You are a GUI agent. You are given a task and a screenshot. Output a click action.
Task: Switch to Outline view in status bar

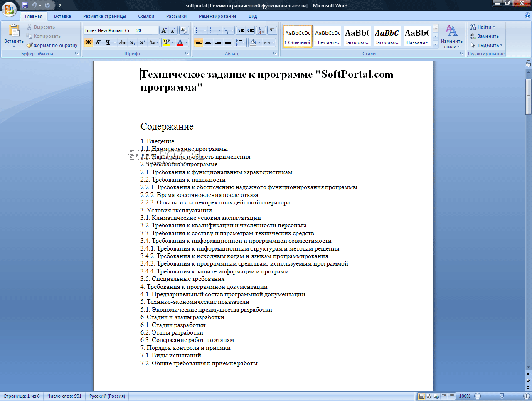(x=444, y=396)
